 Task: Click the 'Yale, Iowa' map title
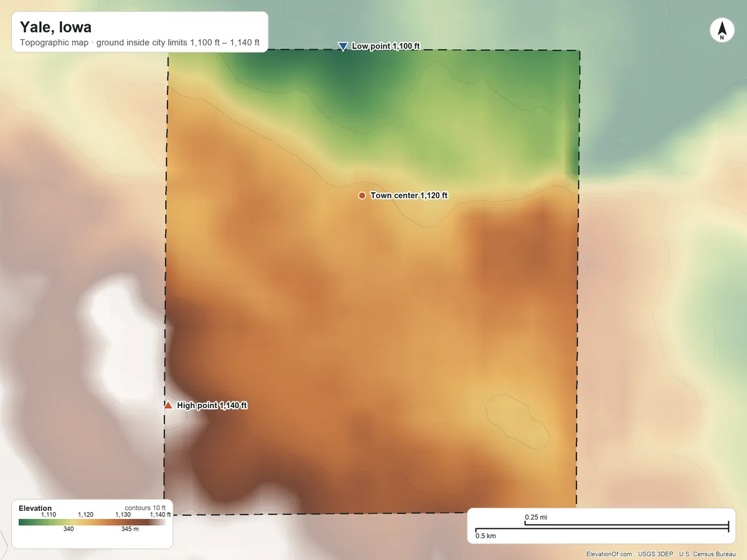point(55,27)
